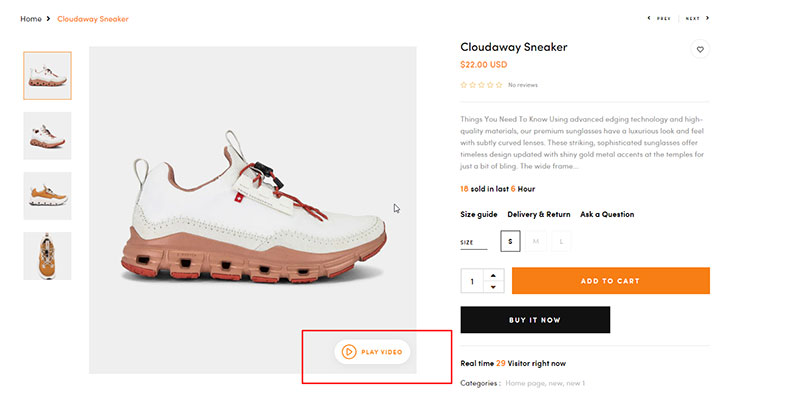
Task: Open Delivery & Return info
Action: click(539, 214)
